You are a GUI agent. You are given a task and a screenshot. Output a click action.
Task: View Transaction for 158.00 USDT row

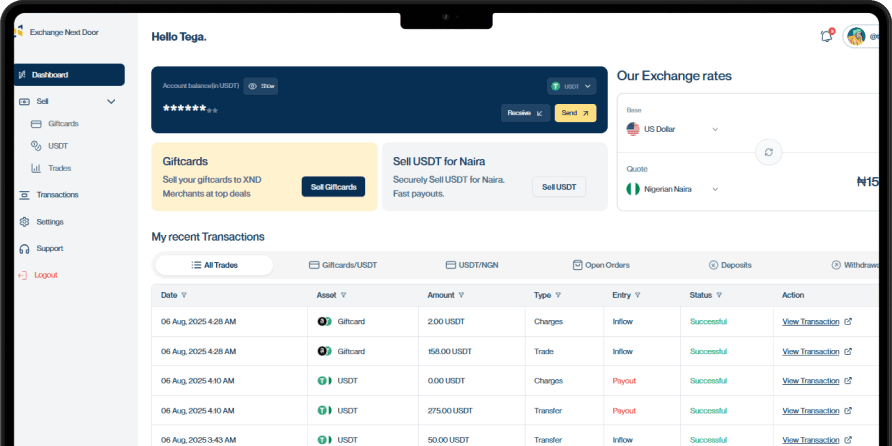[x=811, y=352]
